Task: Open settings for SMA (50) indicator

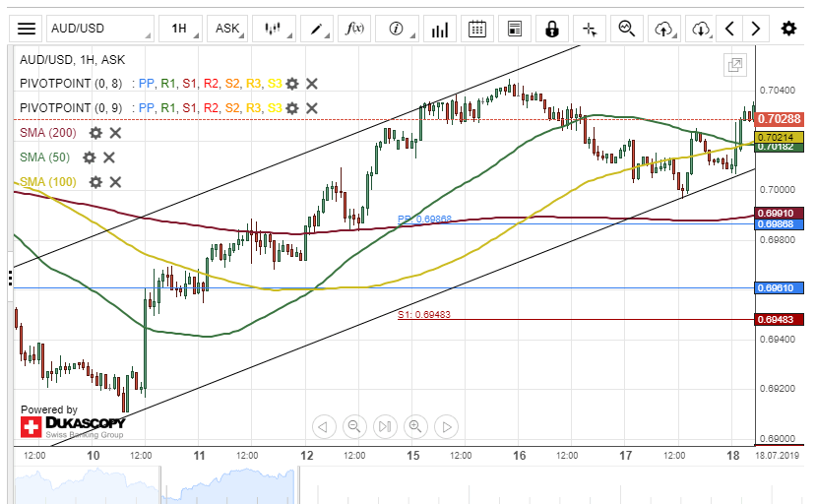Action: pos(90,157)
